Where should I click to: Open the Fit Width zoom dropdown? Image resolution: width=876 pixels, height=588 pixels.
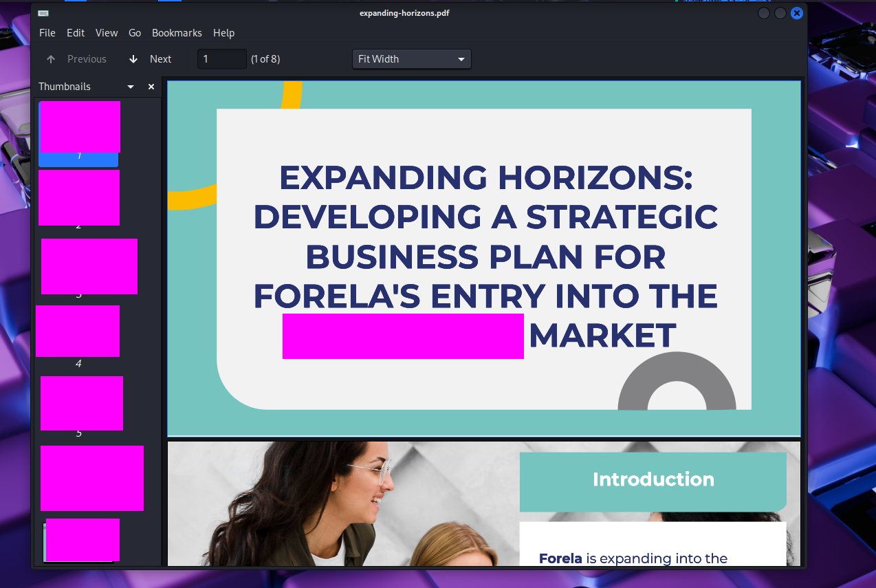[x=412, y=59]
